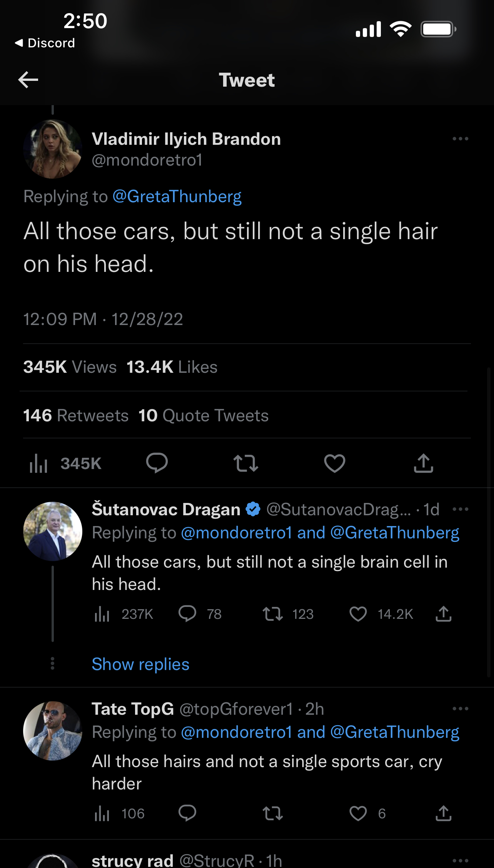View the 146 Retweets list
This screenshot has height=868, width=494.
(76, 416)
